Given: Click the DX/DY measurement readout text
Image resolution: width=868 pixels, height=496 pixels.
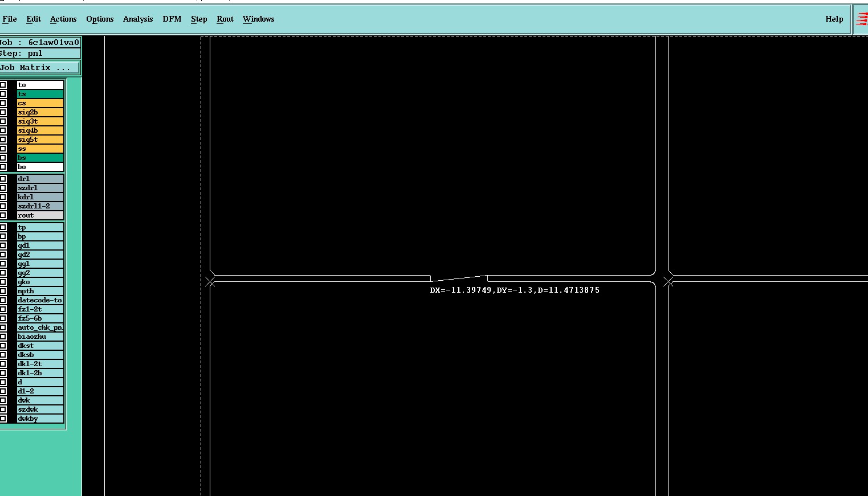Looking at the screenshot, I should (x=515, y=290).
